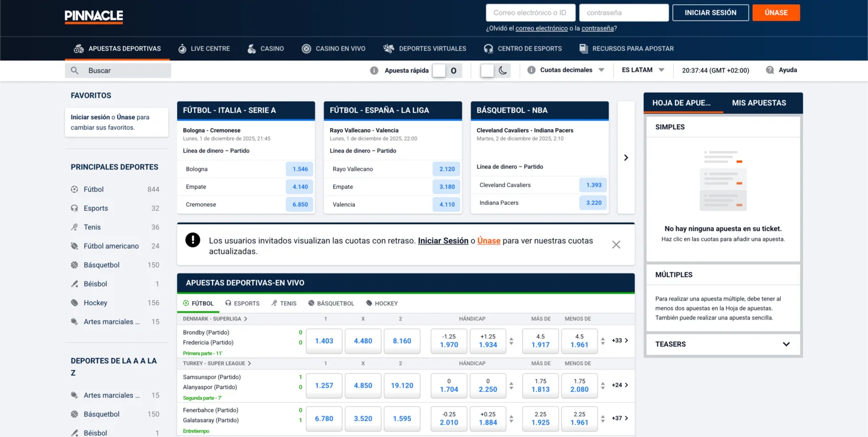
Task: Expand +24 more markets for Samsunspor match
Action: pos(620,385)
